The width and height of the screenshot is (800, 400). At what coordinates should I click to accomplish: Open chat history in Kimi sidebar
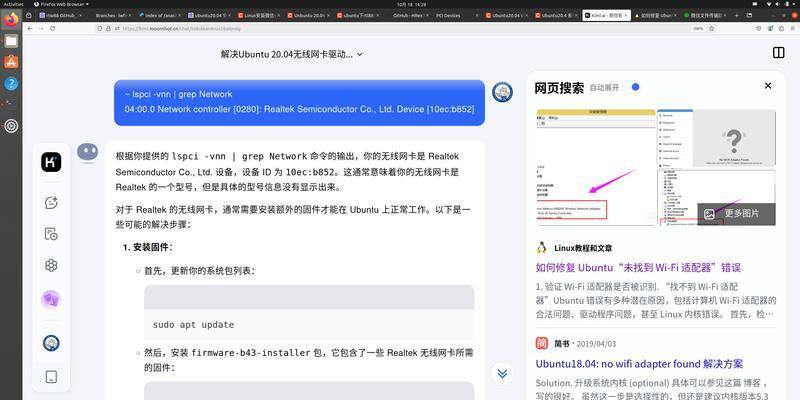(51, 234)
